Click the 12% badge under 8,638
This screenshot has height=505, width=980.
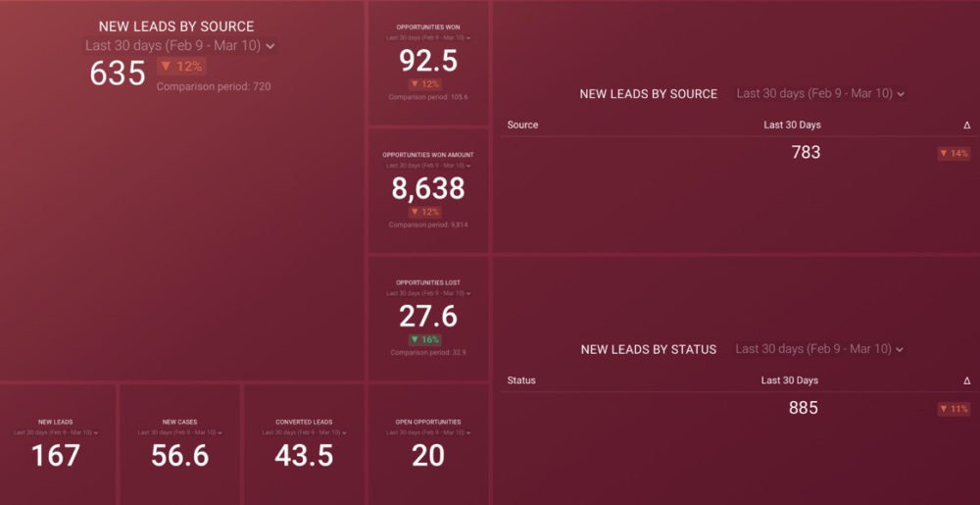[x=427, y=212]
